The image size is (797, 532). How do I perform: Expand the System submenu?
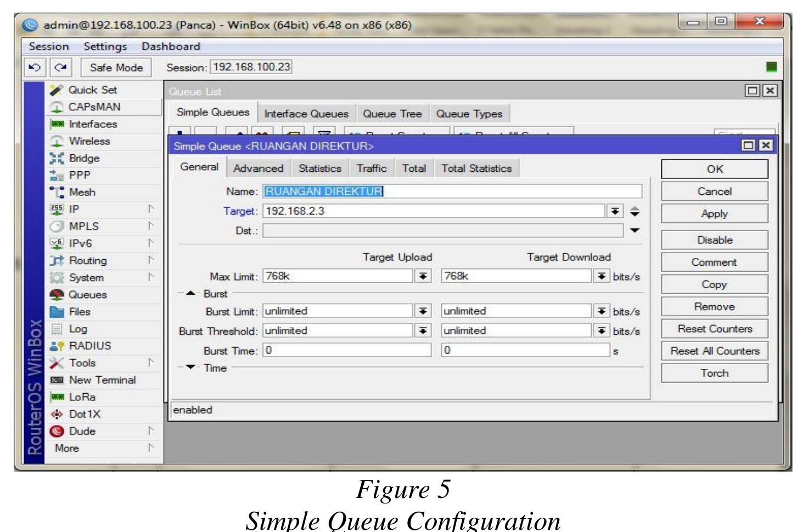coord(150,277)
